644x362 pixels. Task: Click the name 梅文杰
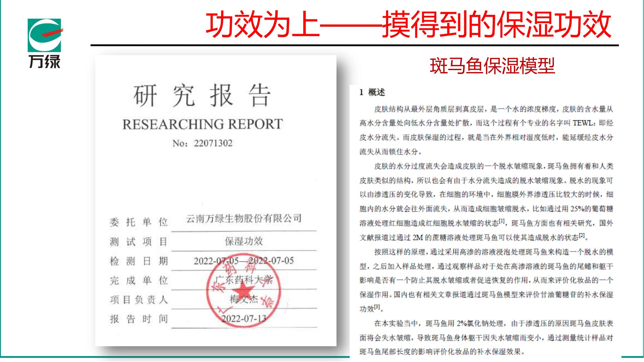tap(244, 299)
